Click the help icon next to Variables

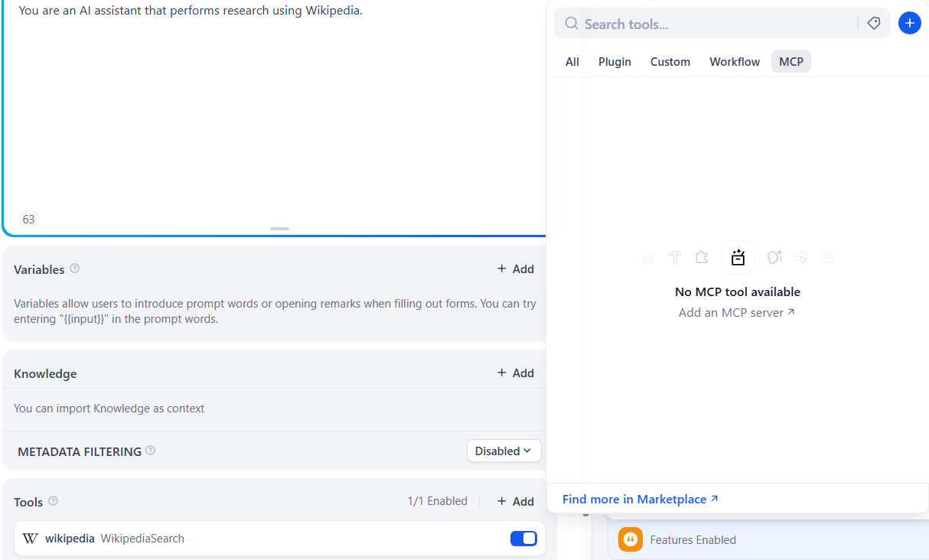(x=74, y=269)
